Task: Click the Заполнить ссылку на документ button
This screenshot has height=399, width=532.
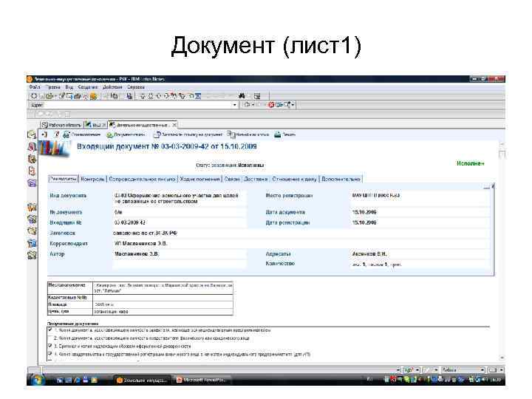Action: [x=188, y=134]
